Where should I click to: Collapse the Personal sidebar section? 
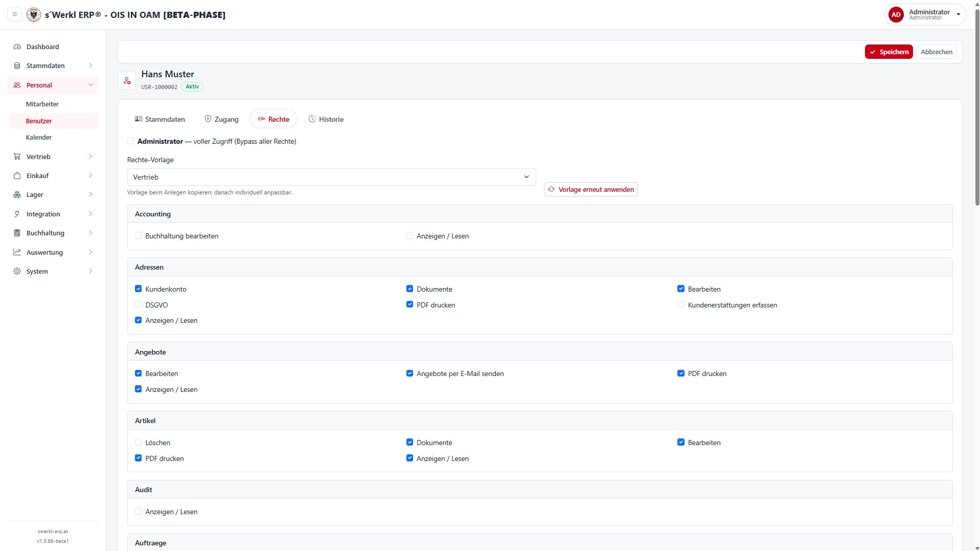click(x=53, y=85)
